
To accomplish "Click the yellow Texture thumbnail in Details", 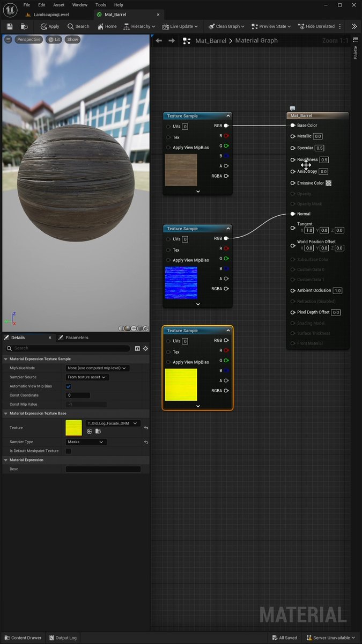I will pyautogui.click(x=73, y=428).
